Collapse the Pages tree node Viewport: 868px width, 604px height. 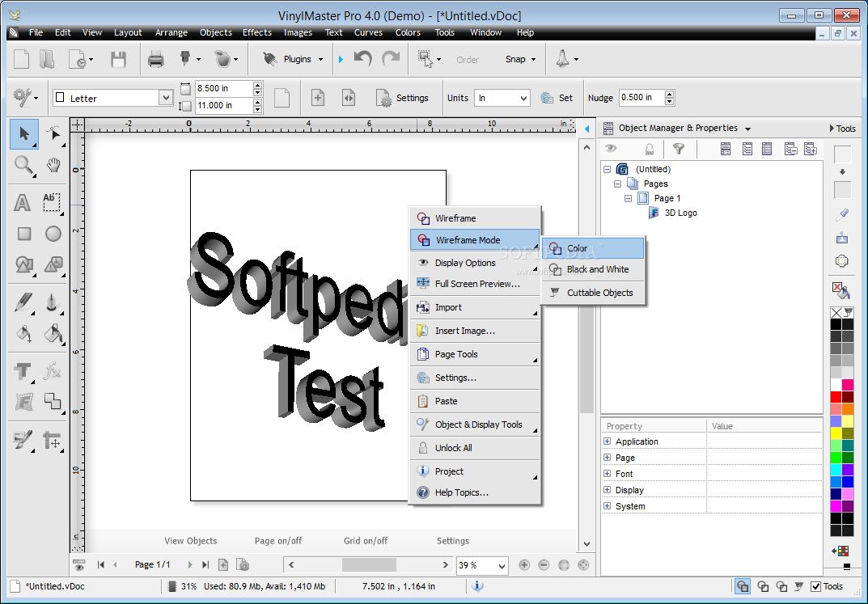[618, 184]
